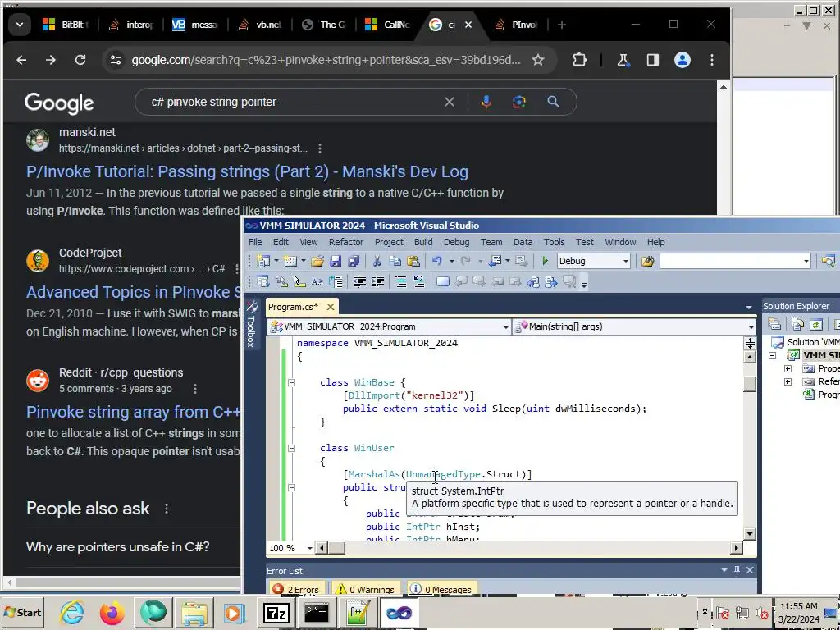The image size is (840, 630).
Task: Switch to the BitBlt Chrome tab
Action: [x=66, y=25]
